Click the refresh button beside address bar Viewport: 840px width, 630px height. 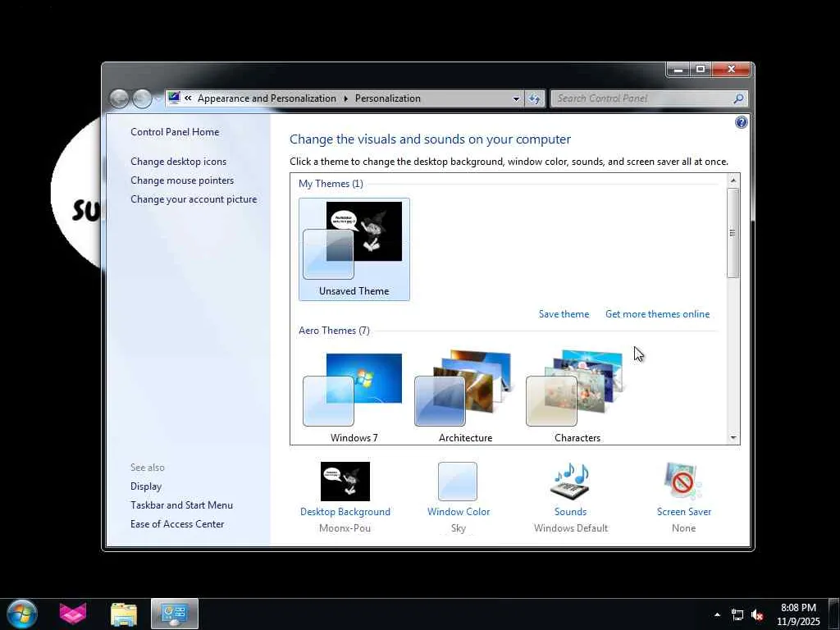pos(534,98)
